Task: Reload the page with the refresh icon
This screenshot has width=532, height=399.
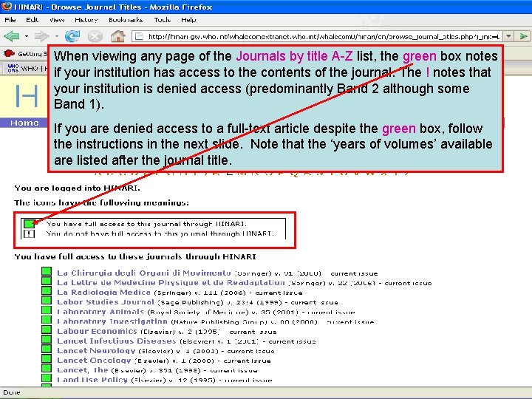Action: (x=72, y=35)
